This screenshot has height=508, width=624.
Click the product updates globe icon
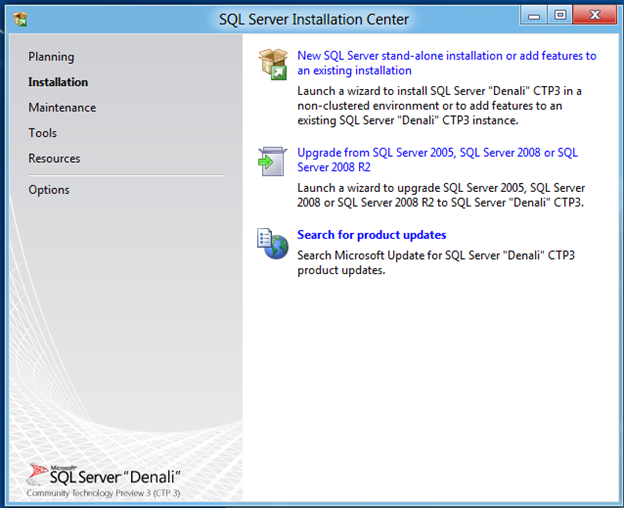click(x=273, y=243)
